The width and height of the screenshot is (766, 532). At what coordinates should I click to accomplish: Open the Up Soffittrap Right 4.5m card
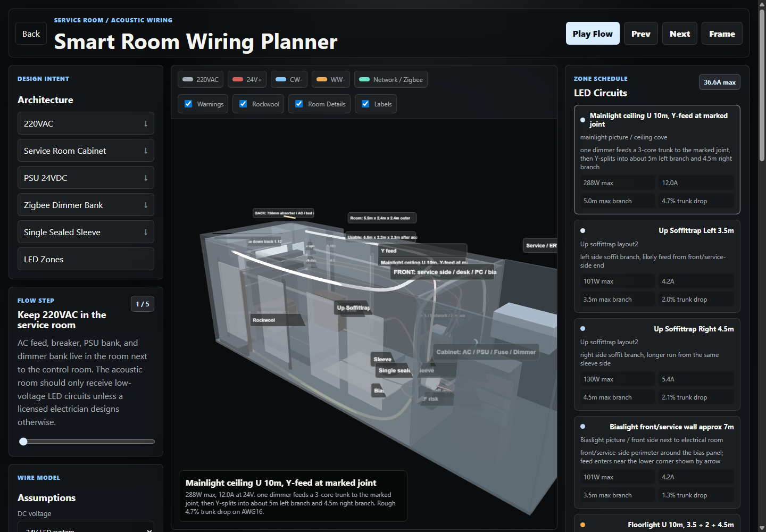pyautogui.click(x=657, y=364)
